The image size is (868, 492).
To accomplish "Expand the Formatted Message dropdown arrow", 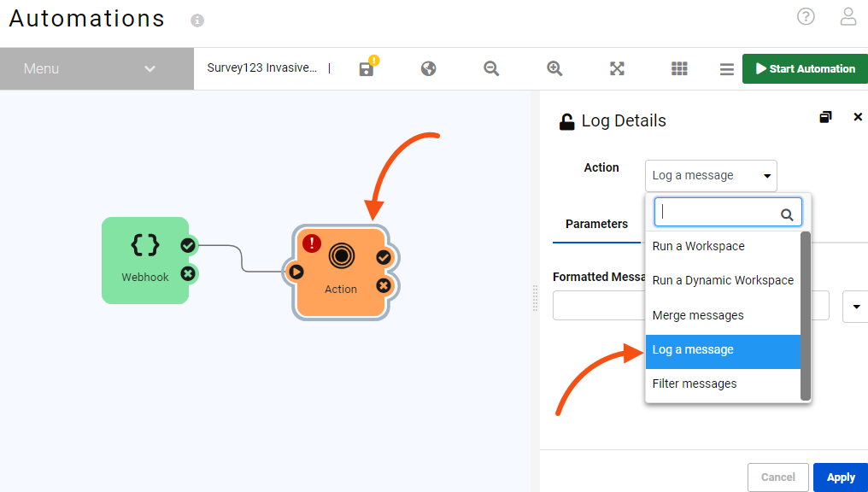I will (x=855, y=305).
